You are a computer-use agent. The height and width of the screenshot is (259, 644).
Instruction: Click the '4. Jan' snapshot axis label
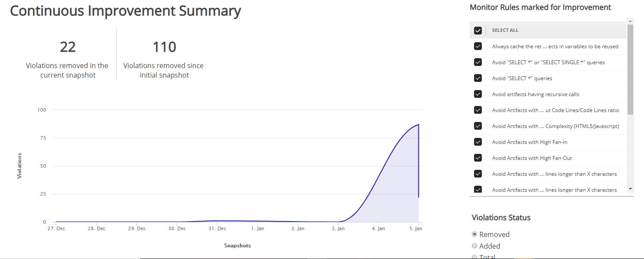(378, 228)
